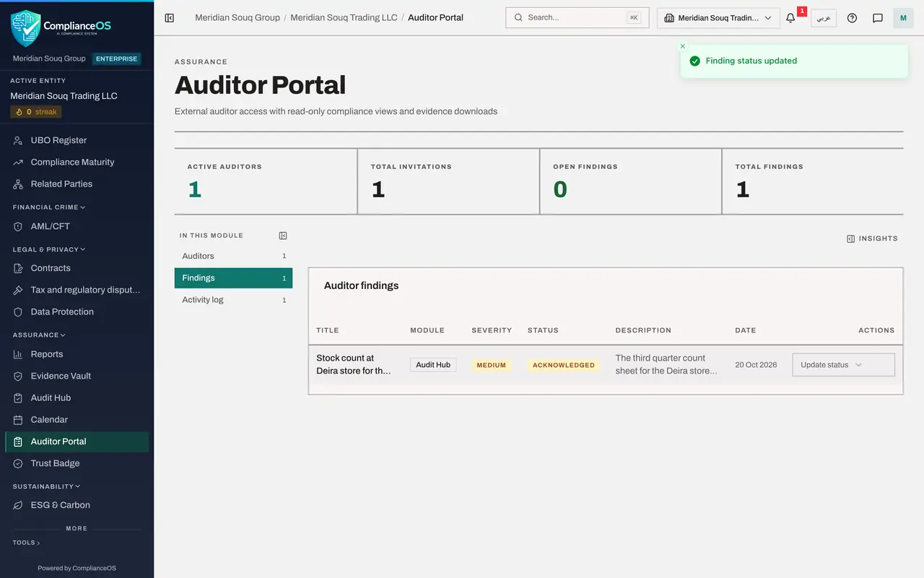Screen dimensions: 924x578
Task: Click the Stock count at Deira finding title
Action: (x=354, y=364)
